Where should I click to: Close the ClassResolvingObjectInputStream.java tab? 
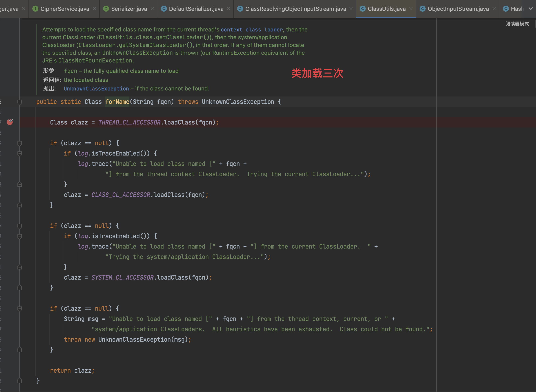click(x=351, y=9)
